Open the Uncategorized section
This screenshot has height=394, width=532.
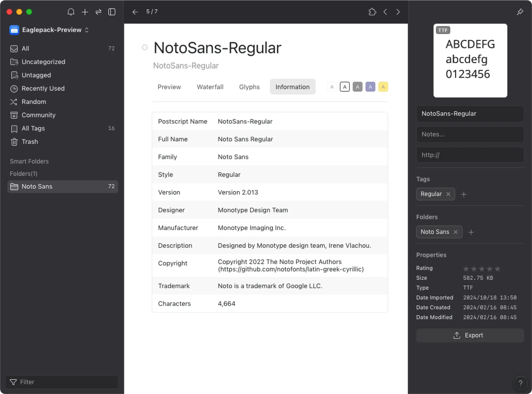(x=63, y=62)
